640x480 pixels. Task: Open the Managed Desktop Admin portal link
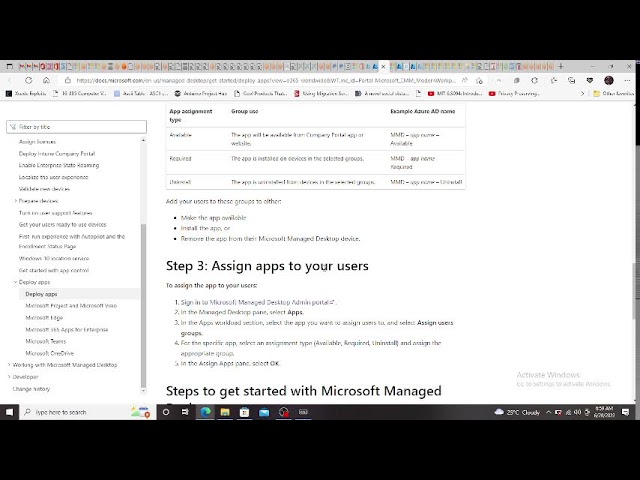[258, 302]
